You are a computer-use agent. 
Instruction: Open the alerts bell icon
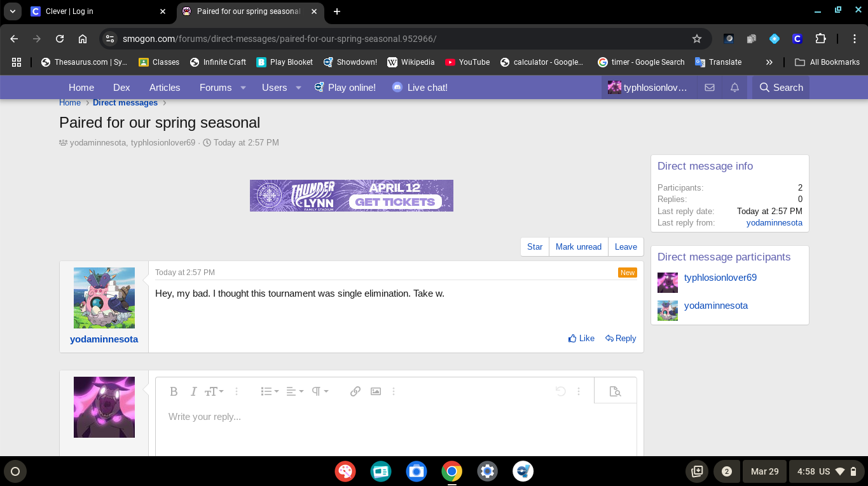734,88
